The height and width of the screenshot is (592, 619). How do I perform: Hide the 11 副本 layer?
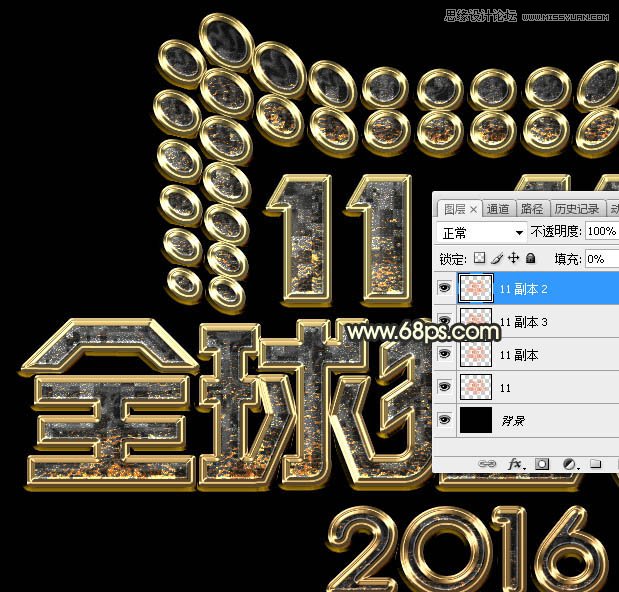click(x=445, y=354)
